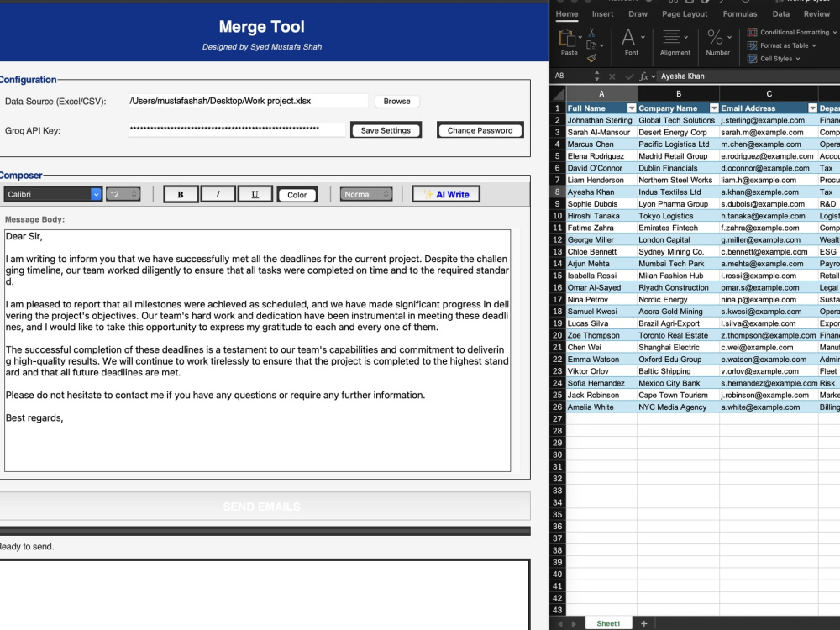Click Excel's select-all corner triangle

pos(559,95)
